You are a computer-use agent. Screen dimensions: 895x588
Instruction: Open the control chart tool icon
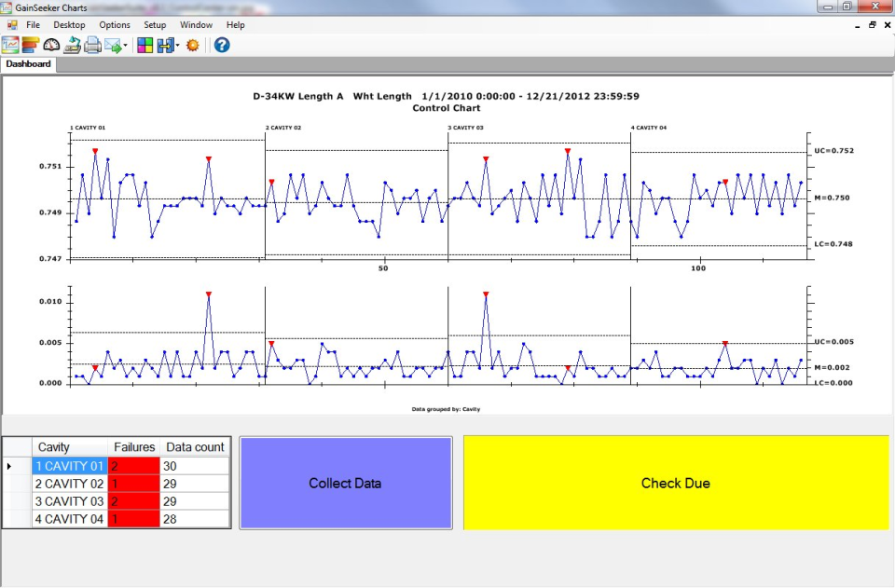pyautogui.click(x=9, y=44)
